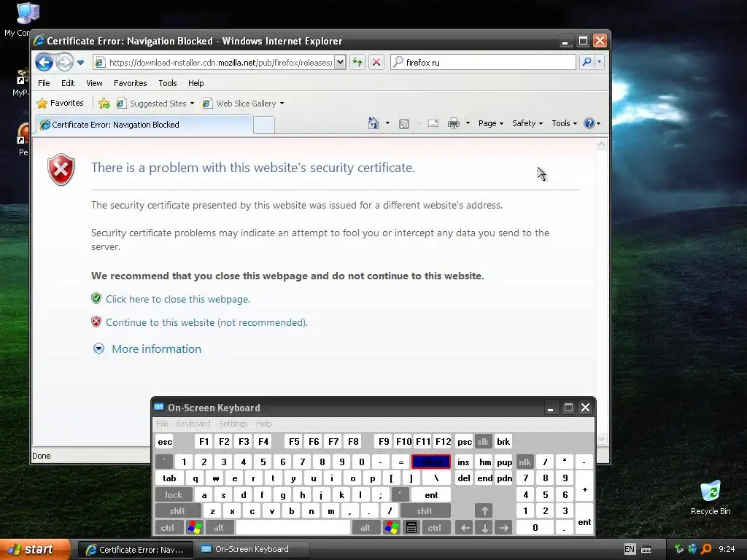
Task: Select the Certificate Error tab
Action: 144,125
